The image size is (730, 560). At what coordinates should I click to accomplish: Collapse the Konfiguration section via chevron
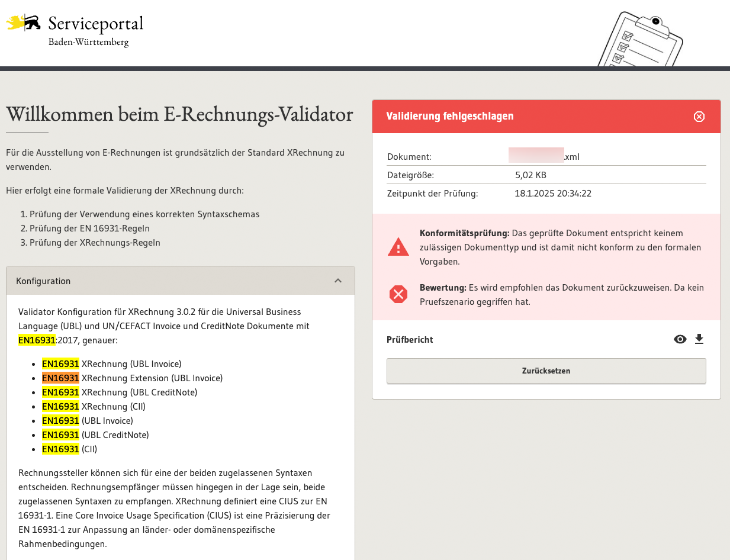(x=338, y=281)
